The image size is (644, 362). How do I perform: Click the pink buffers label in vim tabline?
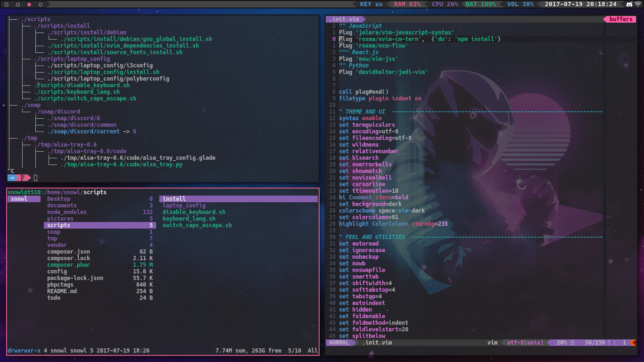(620, 19)
